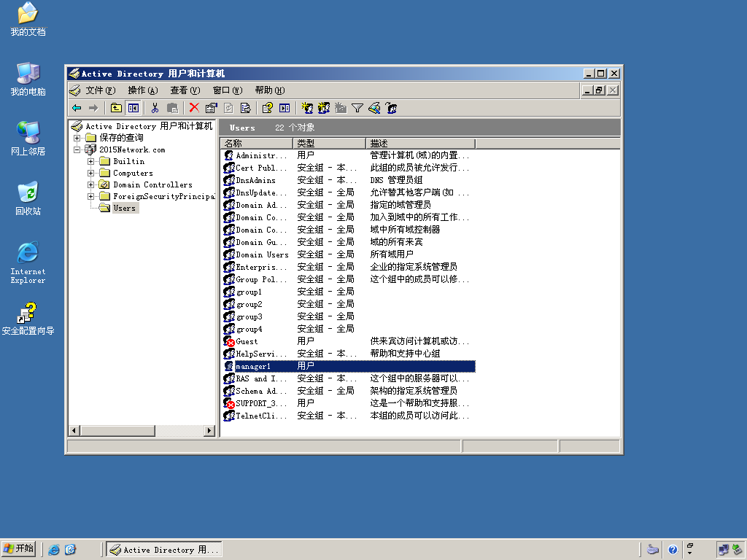Create a new user in current container

307,108
